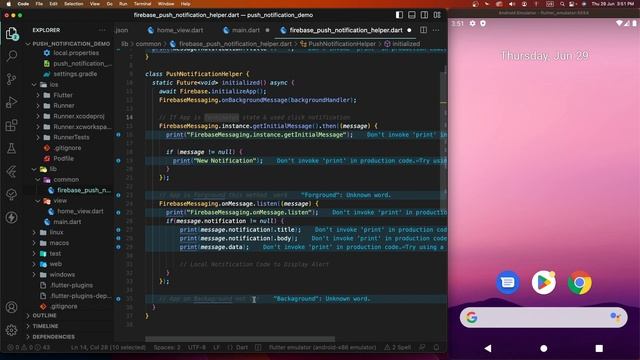Screen dimensions: 640x360
Task: Open Chrome on Android emulator
Action: [x=580, y=282]
